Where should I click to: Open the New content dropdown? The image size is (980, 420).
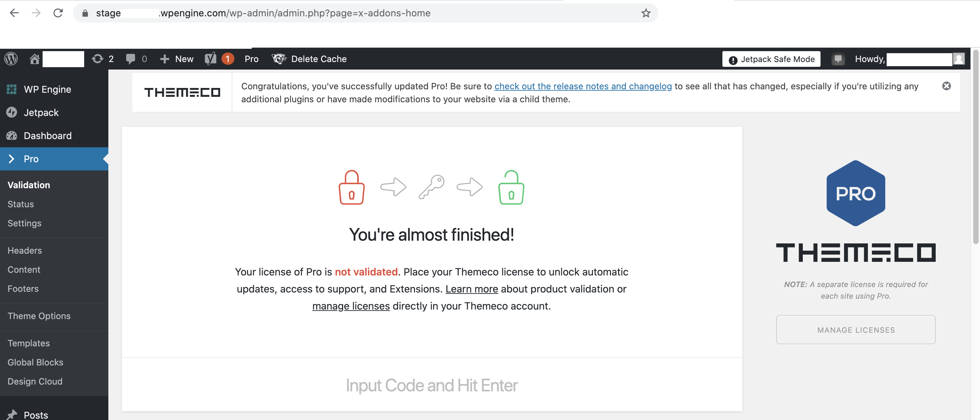click(x=177, y=59)
